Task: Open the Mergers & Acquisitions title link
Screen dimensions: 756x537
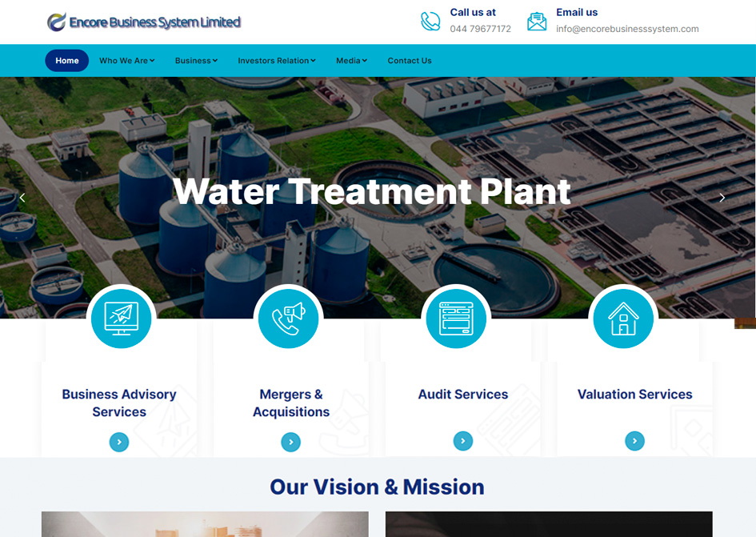Action: point(291,403)
